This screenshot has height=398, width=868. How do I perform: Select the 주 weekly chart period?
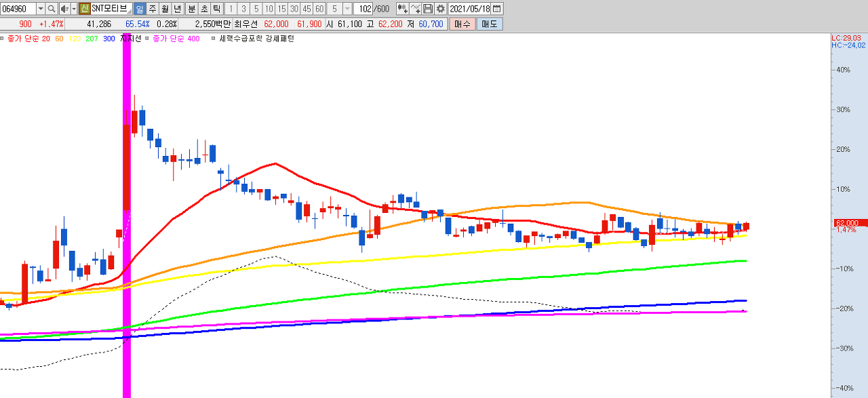tap(153, 9)
